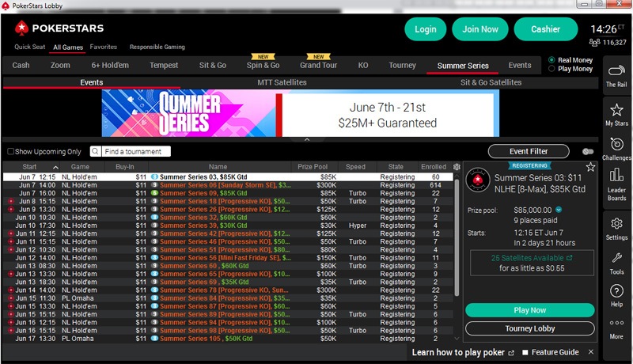This screenshot has width=633, height=364.
Task: Open the Grand Tour tab
Action: click(x=318, y=65)
